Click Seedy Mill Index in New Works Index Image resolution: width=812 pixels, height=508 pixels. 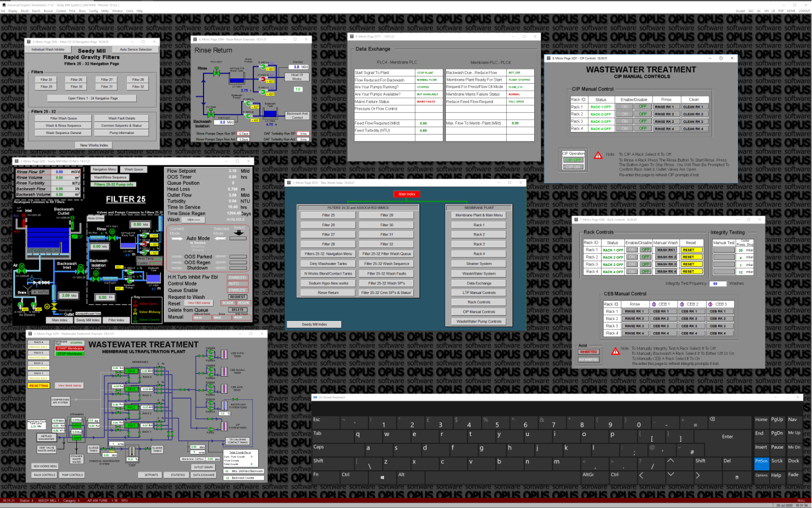pos(314,324)
